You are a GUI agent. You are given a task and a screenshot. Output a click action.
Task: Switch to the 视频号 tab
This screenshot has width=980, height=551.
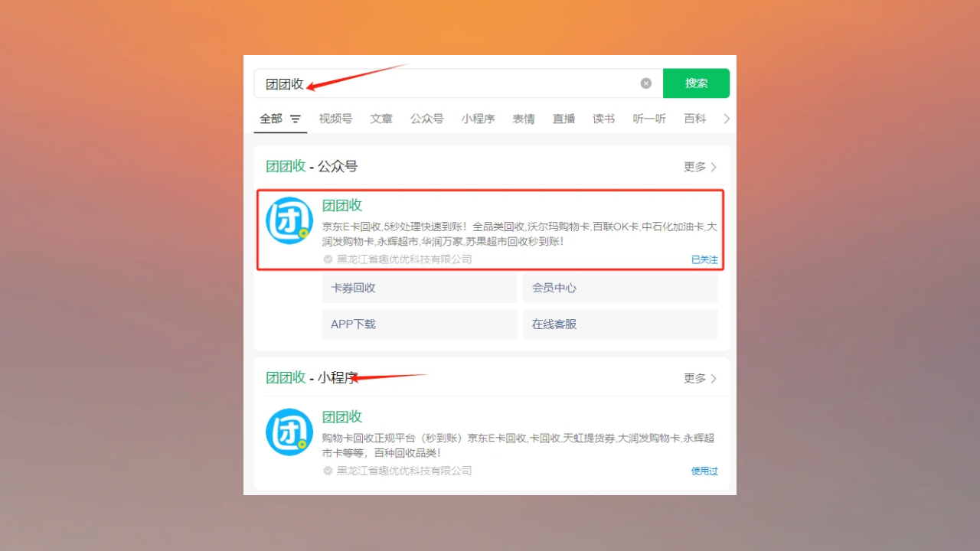tap(335, 119)
